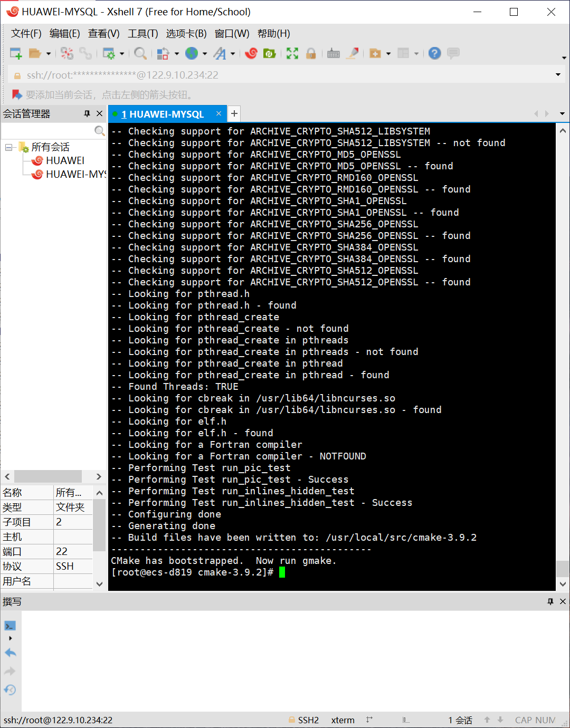
Task: Click properties list scroll down arrow
Action: 99,583
